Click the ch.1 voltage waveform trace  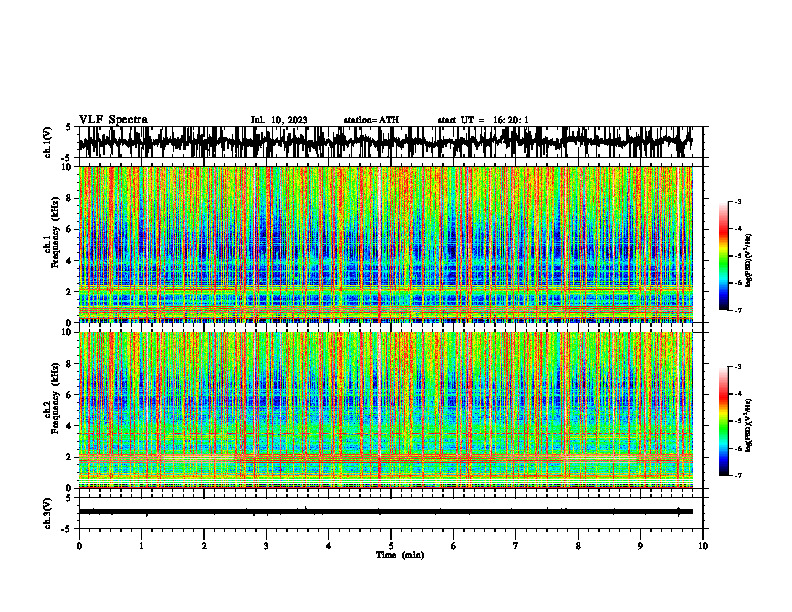(x=385, y=142)
